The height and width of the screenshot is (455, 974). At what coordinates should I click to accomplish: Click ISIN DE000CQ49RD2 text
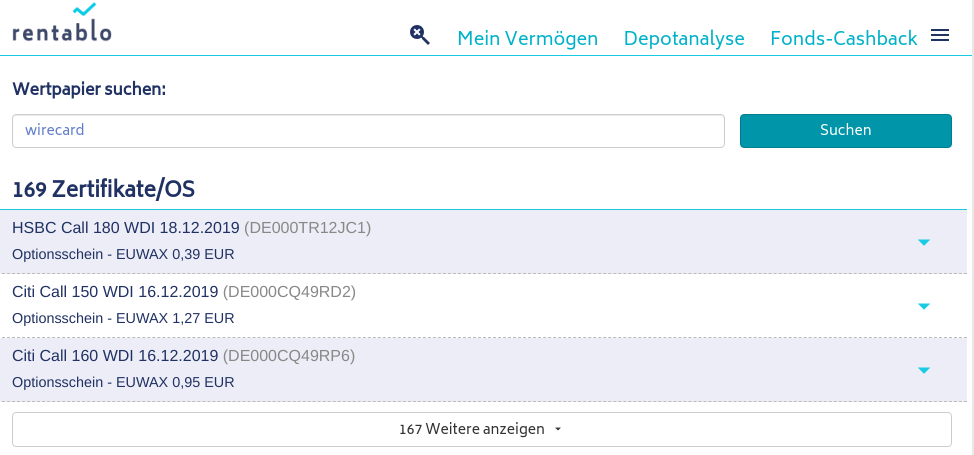[x=289, y=292]
